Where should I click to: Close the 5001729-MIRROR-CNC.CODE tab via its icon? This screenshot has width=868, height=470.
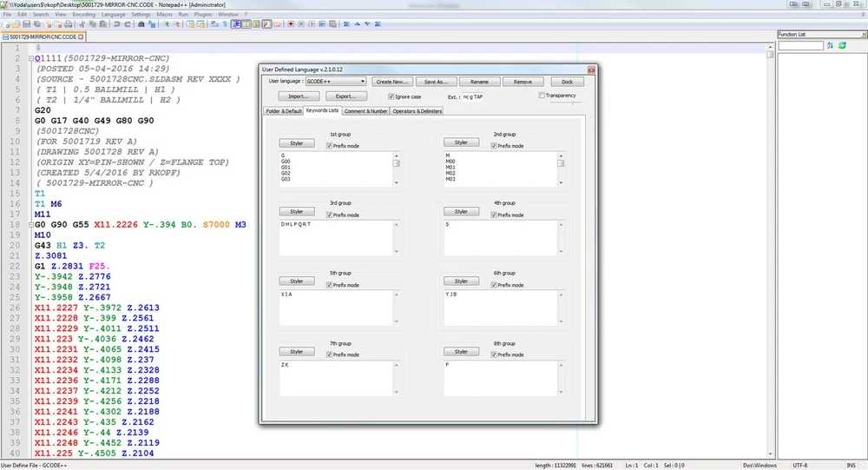82,37
